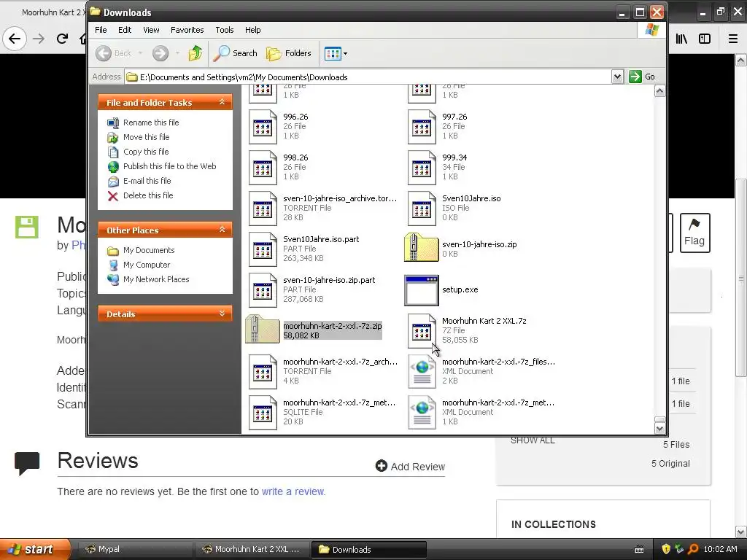
Task: Select moorhuhn-kart-2-xxl SQLITE file icon
Action: (x=263, y=413)
